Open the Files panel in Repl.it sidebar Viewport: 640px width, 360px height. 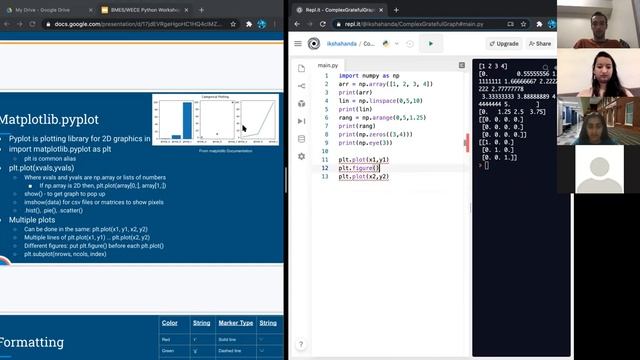(301, 69)
